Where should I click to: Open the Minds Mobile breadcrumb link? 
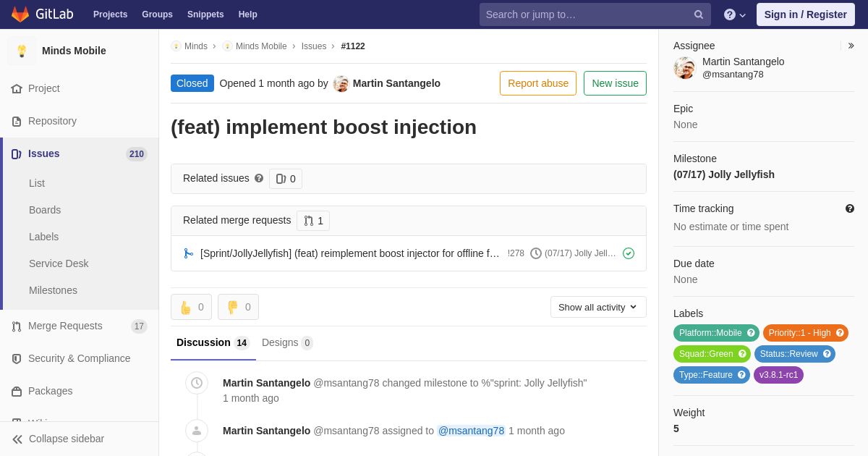pos(261,46)
